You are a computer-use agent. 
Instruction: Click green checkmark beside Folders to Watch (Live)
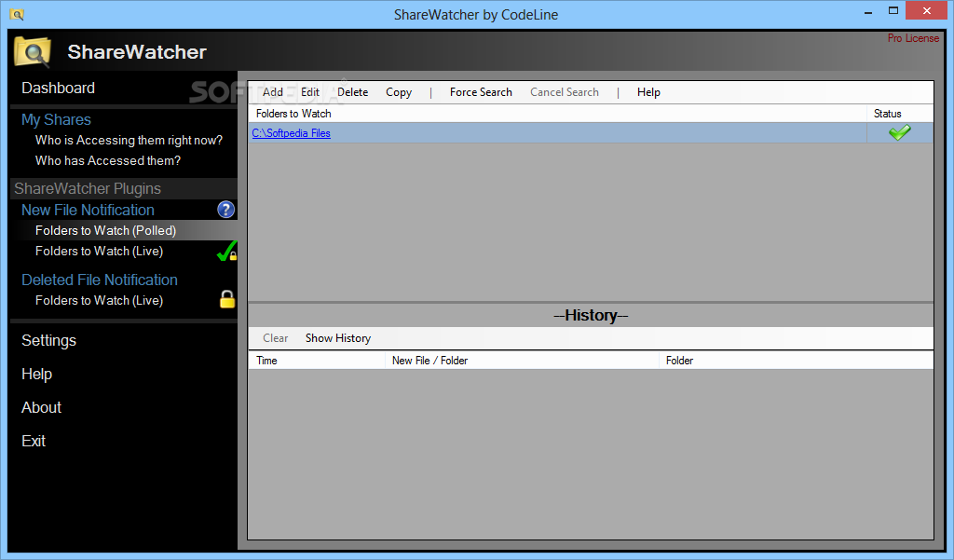[x=227, y=252]
